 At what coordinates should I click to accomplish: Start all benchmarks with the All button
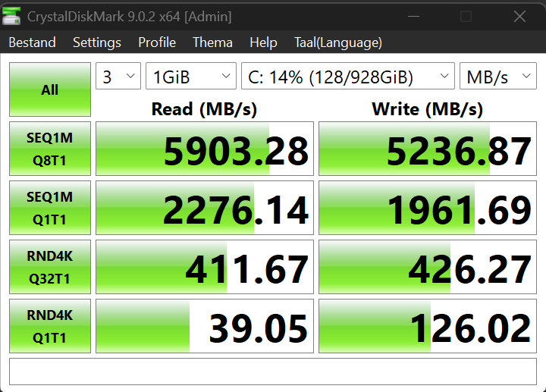point(50,89)
